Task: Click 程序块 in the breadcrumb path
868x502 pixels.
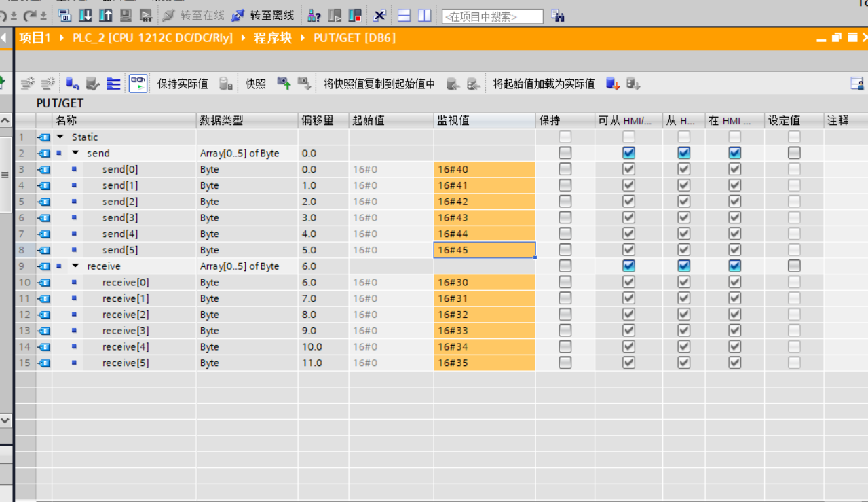Action: click(x=273, y=38)
